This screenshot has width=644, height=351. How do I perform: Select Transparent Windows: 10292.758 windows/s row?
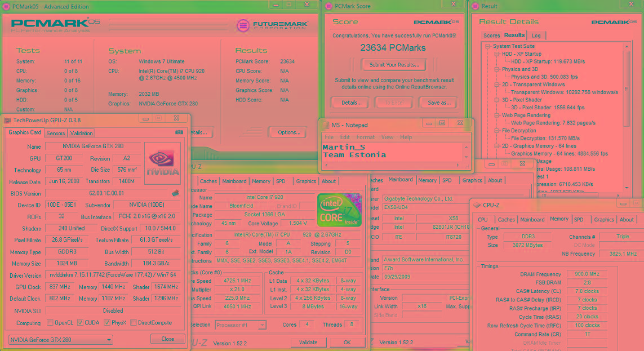pos(565,92)
